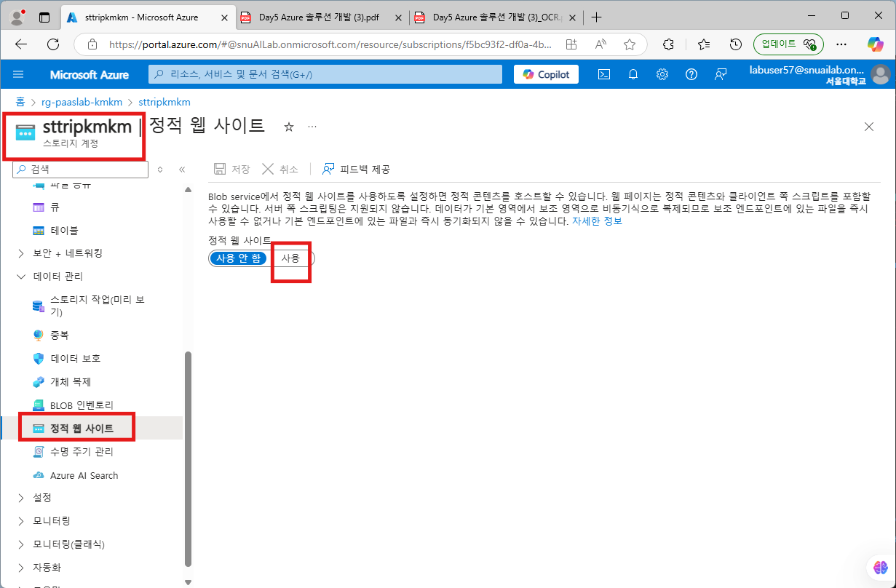Click the Microsoft Azure logo text
The height and width of the screenshot is (588, 896).
click(90, 74)
